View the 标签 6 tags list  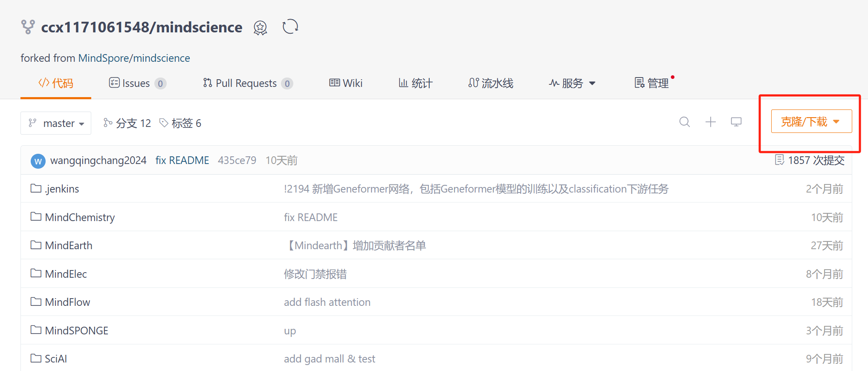[186, 123]
